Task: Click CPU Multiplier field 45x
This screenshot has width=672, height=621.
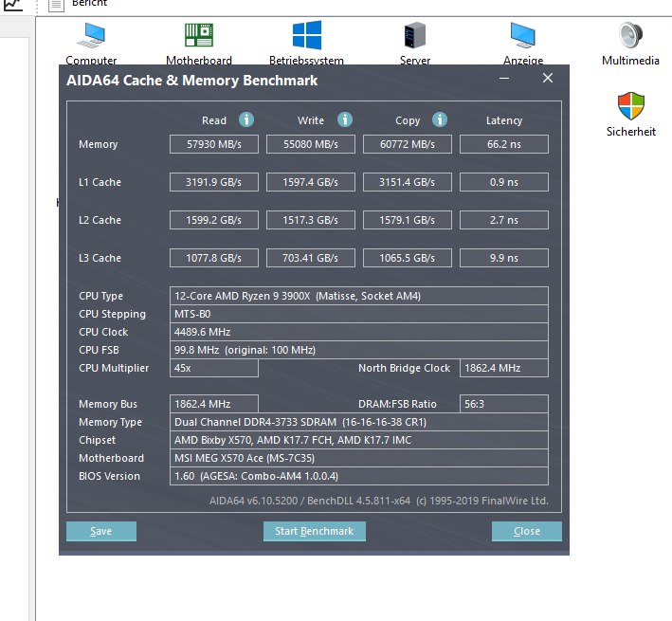Action: (x=214, y=368)
